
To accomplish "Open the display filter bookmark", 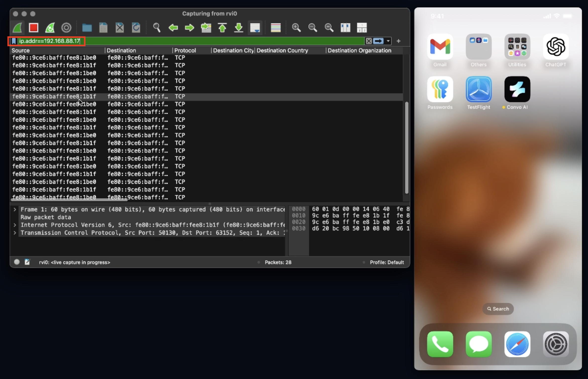I will tap(14, 41).
